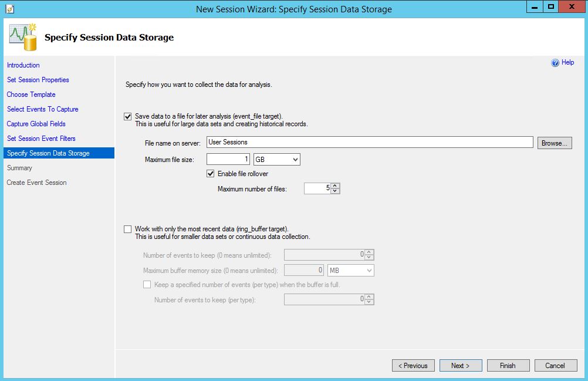
Task: Click the Help question mark icon
Action: coord(555,63)
